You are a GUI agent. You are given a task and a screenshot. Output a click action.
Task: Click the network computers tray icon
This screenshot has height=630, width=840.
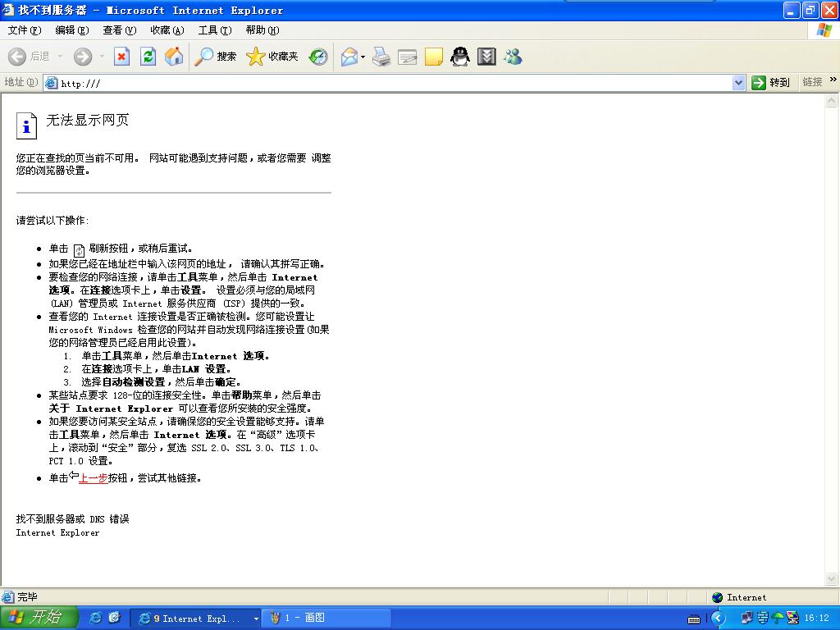tap(746, 618)
